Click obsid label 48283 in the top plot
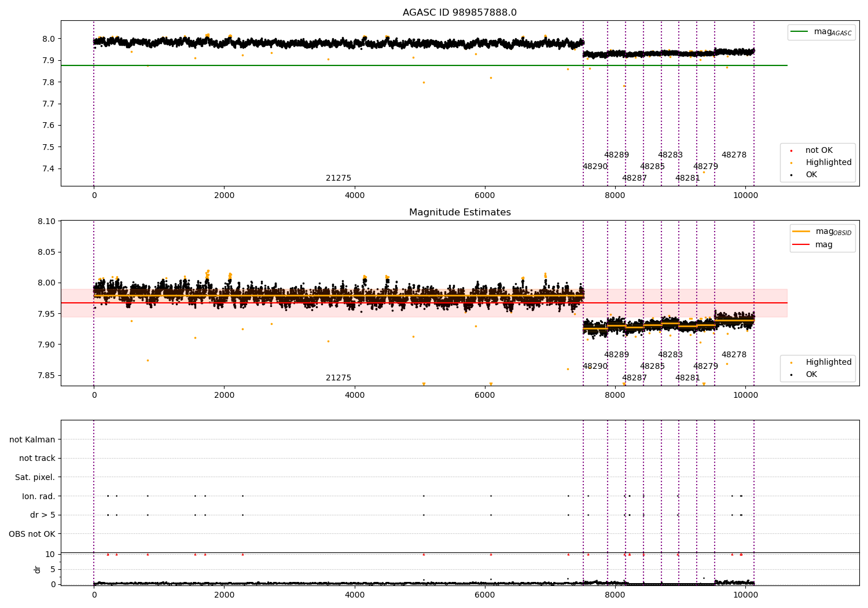Screen dimensions: 868x608 670,155
